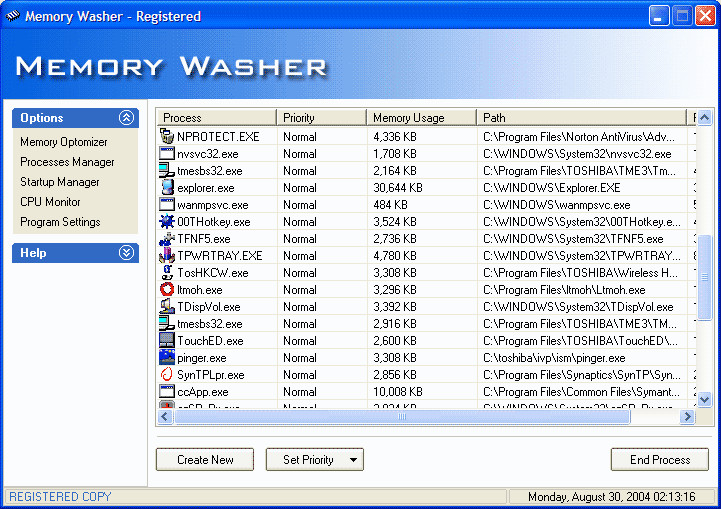Image resolution: width=721 pixels, height=509 pixels.
Task: Sort by Path column header
Action: (x=581, y=118)
